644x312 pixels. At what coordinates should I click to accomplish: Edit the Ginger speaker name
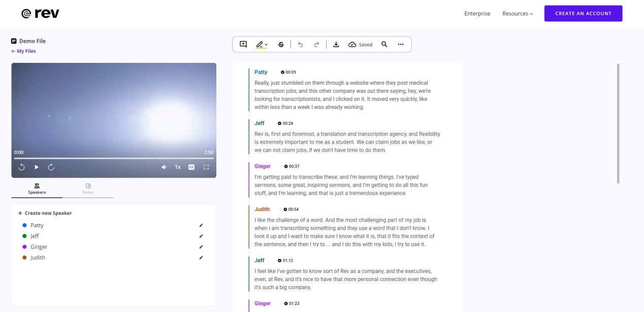coord(201,247)
